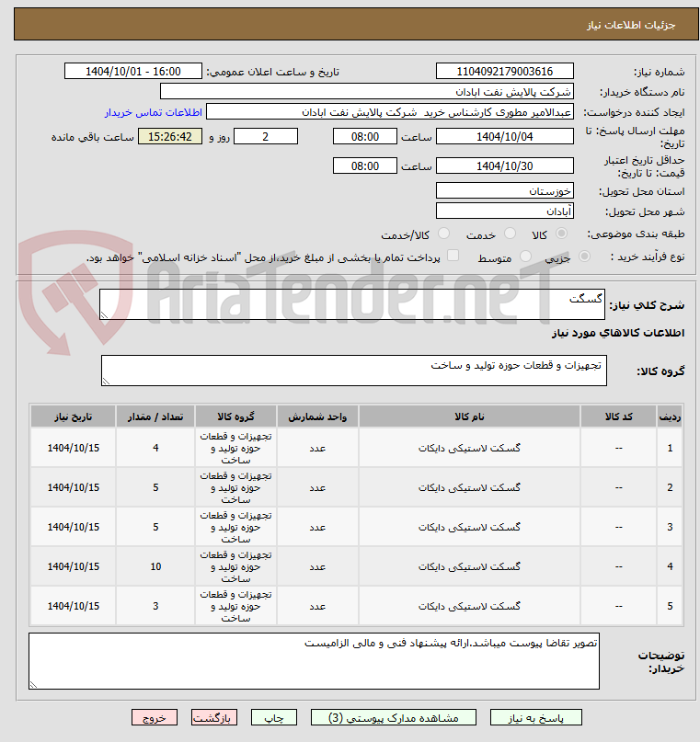Viewport: 700px width, 742px height.
Task: Open اطلاعات تماس خریدار link
Action: [154, 112]
